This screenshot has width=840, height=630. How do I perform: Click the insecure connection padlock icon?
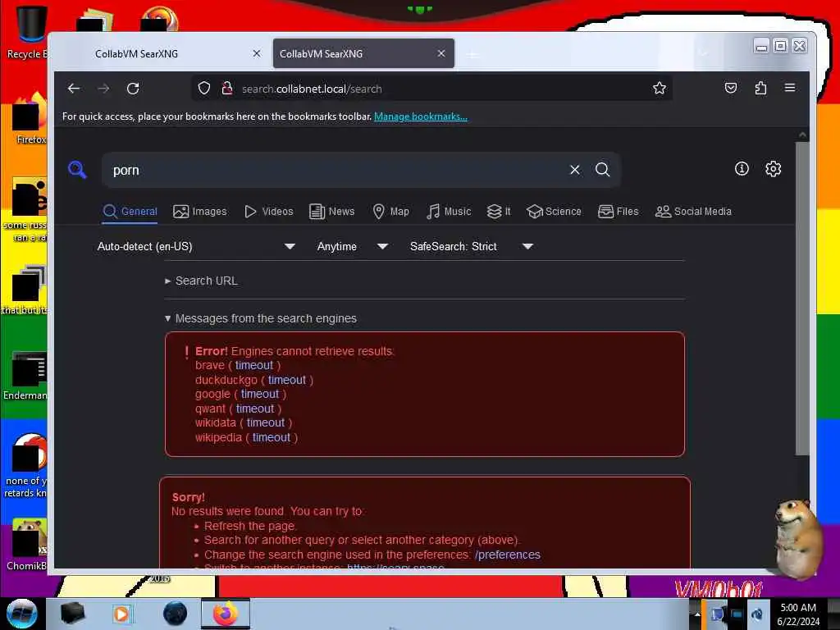coord(227,89)
